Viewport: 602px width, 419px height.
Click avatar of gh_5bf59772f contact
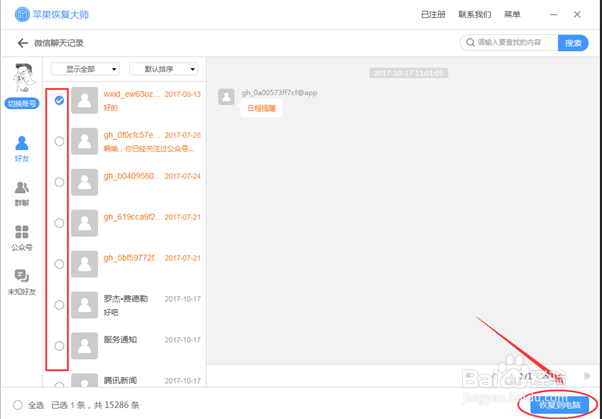coord(84,264)
